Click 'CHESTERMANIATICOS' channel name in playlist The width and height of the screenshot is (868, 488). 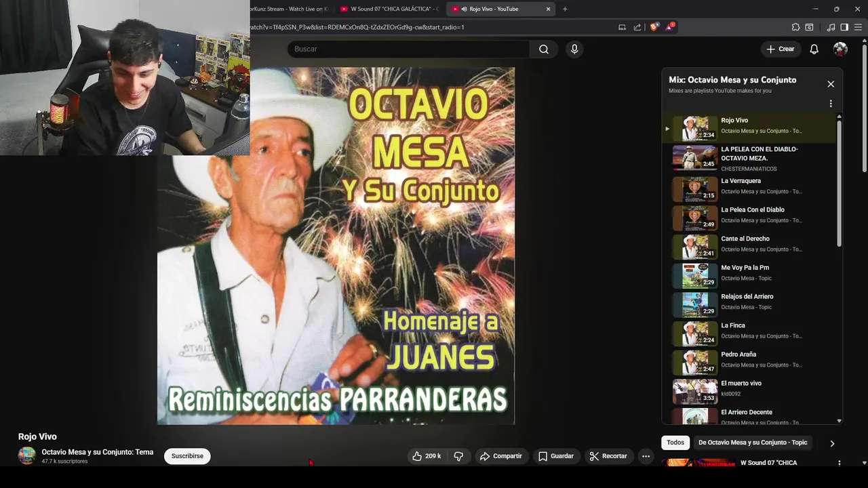pyautogui.click(x=749, y=169)
